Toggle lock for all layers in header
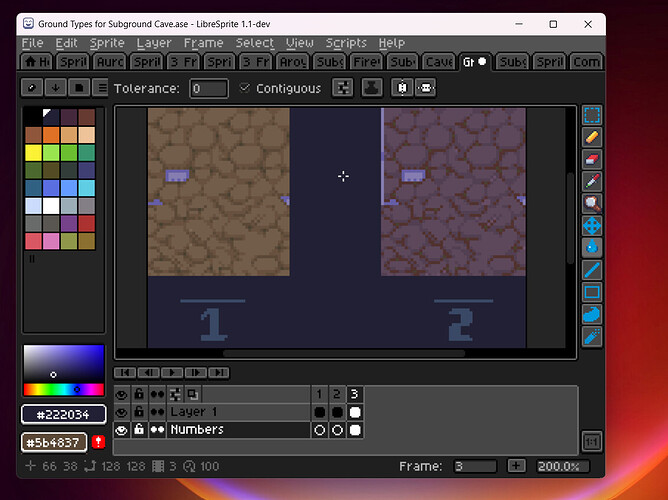 [139, 394]
